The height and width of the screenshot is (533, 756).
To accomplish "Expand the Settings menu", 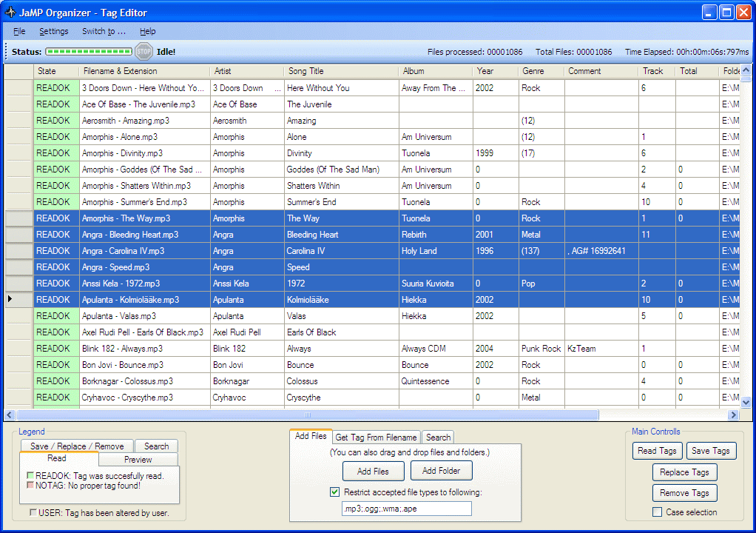I will click(54, 31).
